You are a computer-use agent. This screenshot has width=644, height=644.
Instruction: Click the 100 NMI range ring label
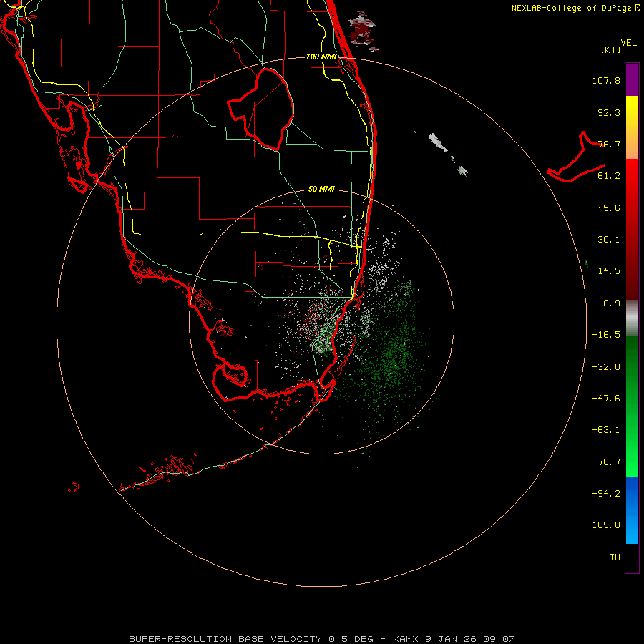[x=321, y=57]
